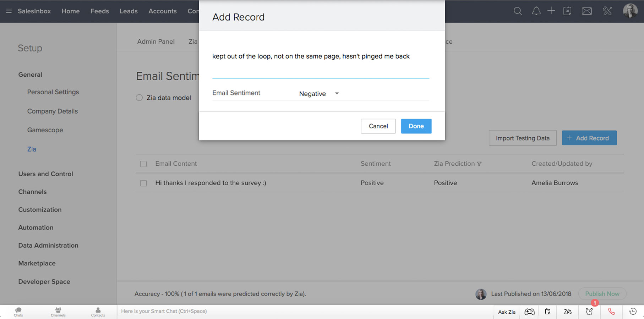Viewport: 644px width, 319px height.
Task: Open Gamescope in sidebar
Action: [45, 130]
